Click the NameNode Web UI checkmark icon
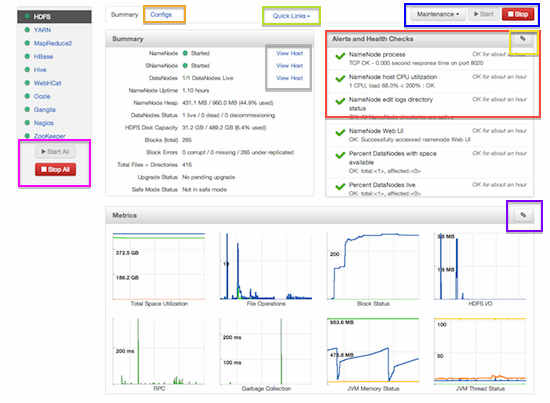The height and width of the screenshot is (403, 550). [x=340, y=133]
